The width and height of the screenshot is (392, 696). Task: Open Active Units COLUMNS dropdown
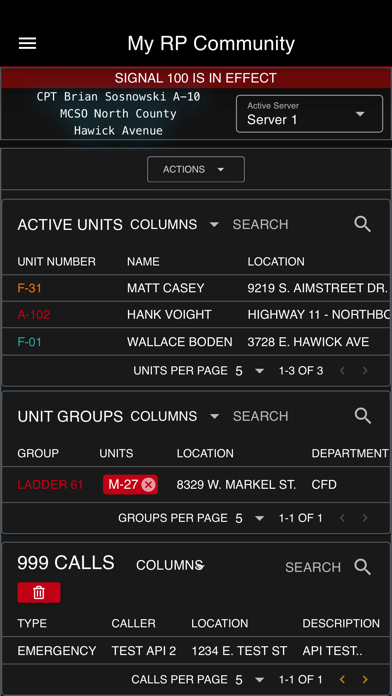(x=174, y=225)
